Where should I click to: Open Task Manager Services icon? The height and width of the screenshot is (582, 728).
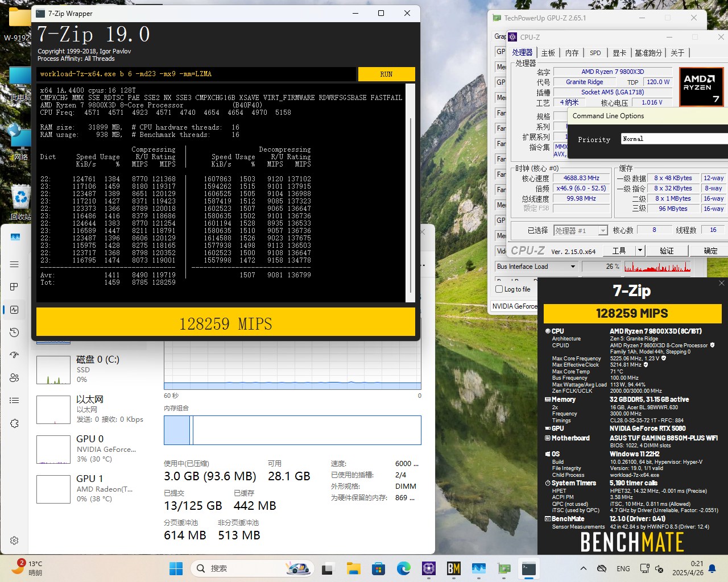point(14,423)
